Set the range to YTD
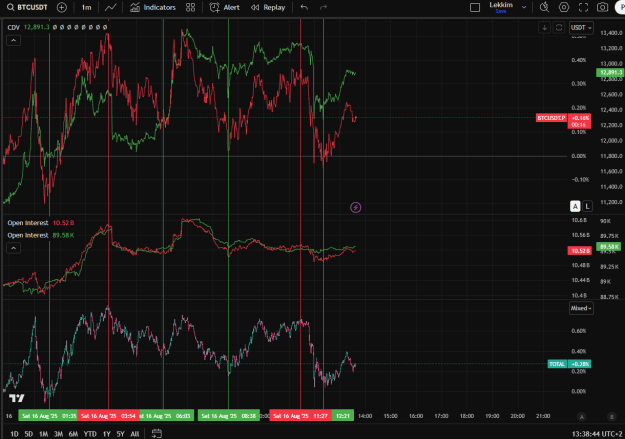625x439 pixels. point(90,434)
